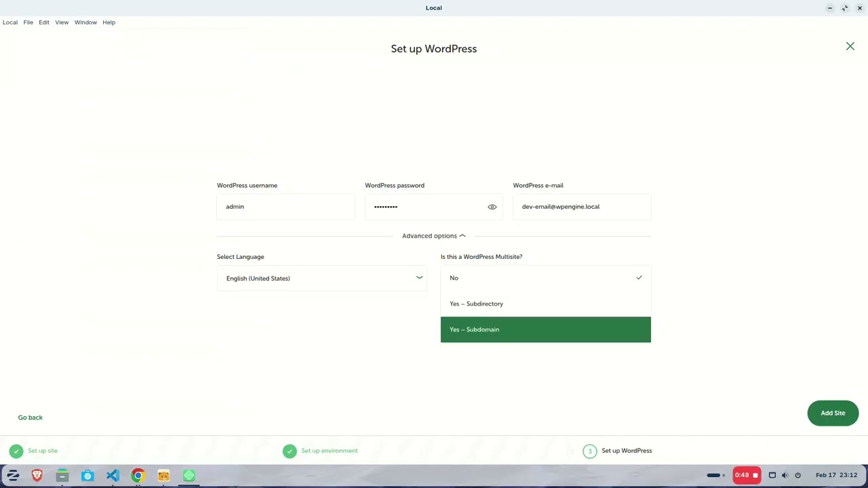Screen dimensions: 868x488
Task: Launch Google Chrome from taskbar
Action: tap(138, 475)
